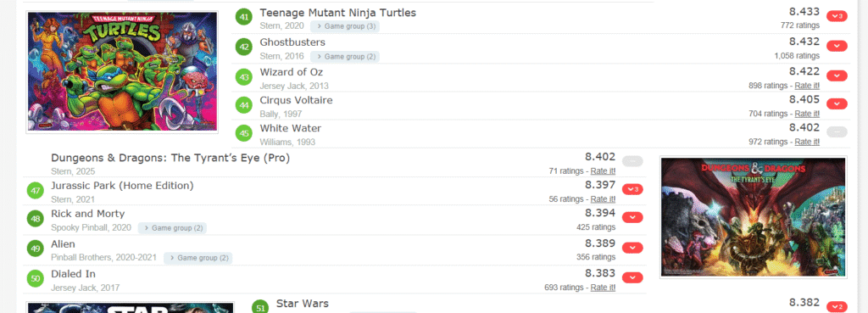This screenshot has width=868, height=313.
Task: Open the Teenage Mutant Ninja Turtles backglass thumbnail
Action: pyautogui.click(x=122, y=72)
